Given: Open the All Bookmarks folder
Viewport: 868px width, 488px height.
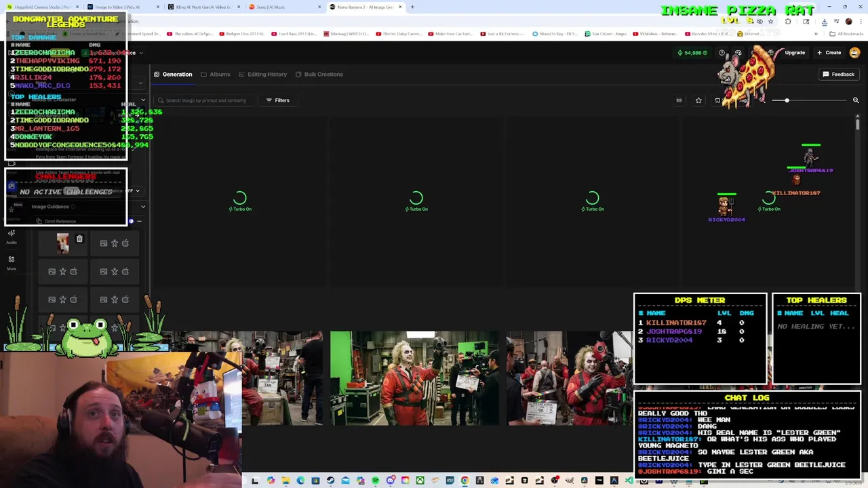Looking at the screenshot, I should [x=846, y=33].
